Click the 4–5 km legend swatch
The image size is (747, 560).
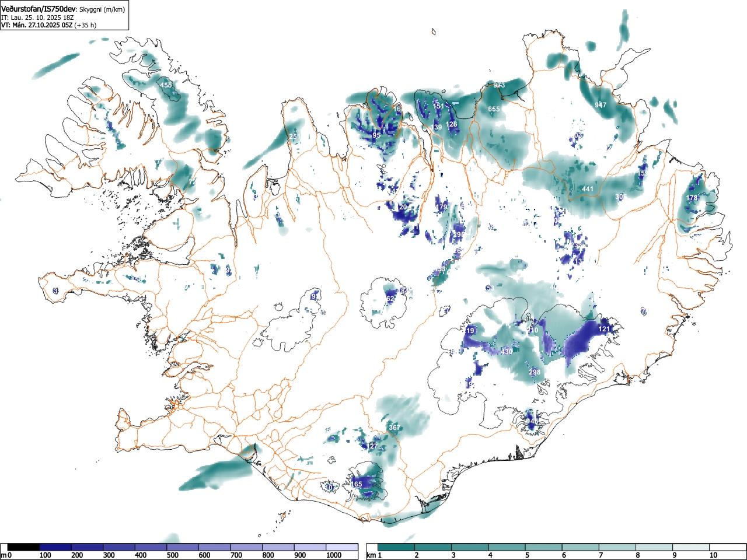[x=507, y=547]
